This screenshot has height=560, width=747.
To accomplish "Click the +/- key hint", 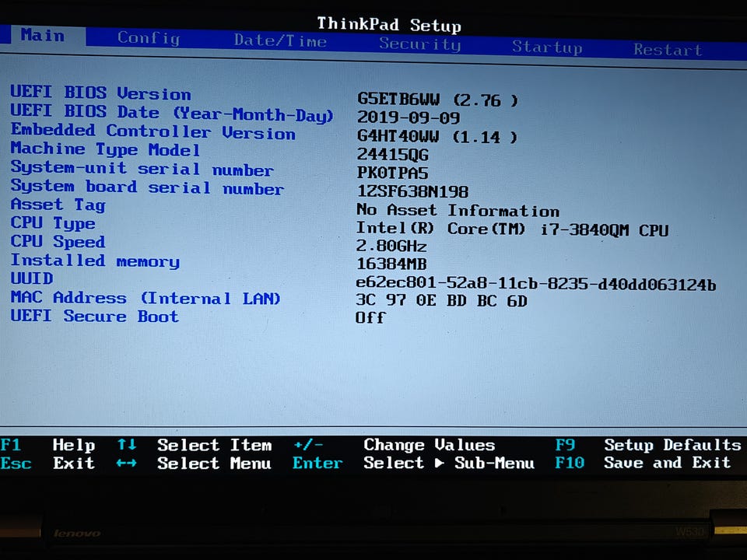I will click(309, 445).
